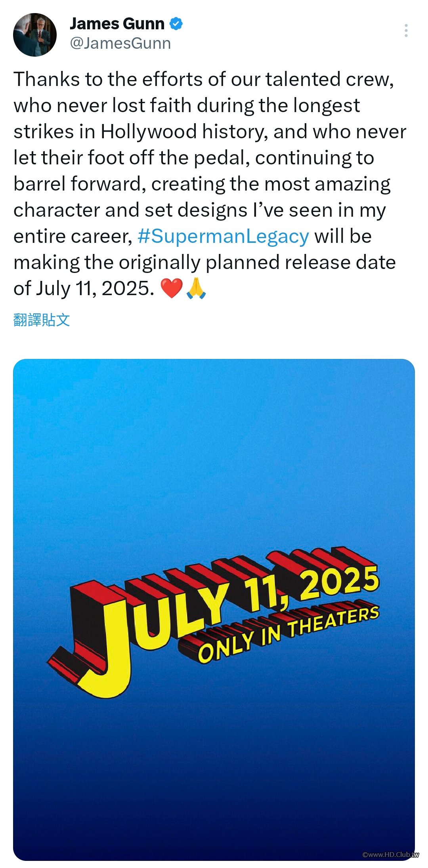The width and height of the screenshot is (428, 868).
Task: Click James Gunn's profile avatar
Action: [35, 35]
